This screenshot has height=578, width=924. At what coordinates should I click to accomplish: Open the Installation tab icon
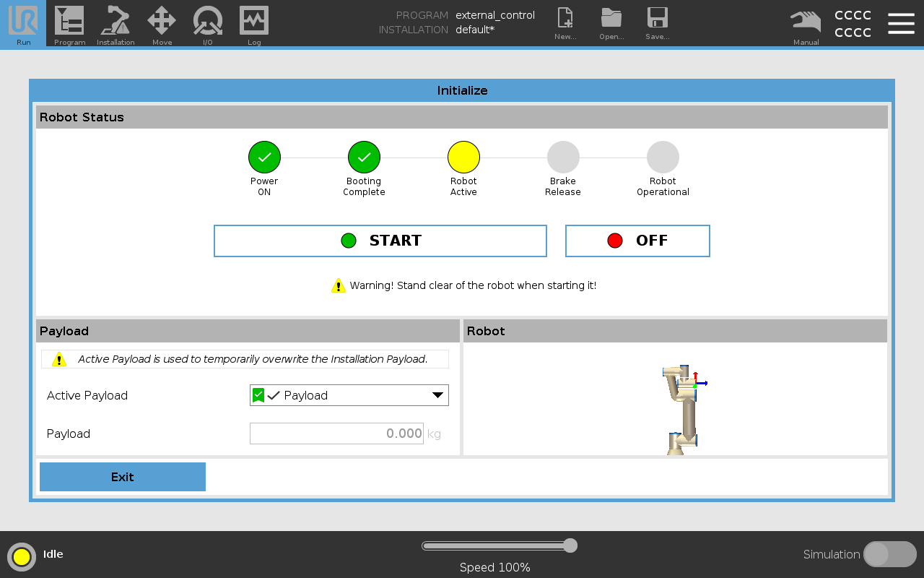click(115, 22)
